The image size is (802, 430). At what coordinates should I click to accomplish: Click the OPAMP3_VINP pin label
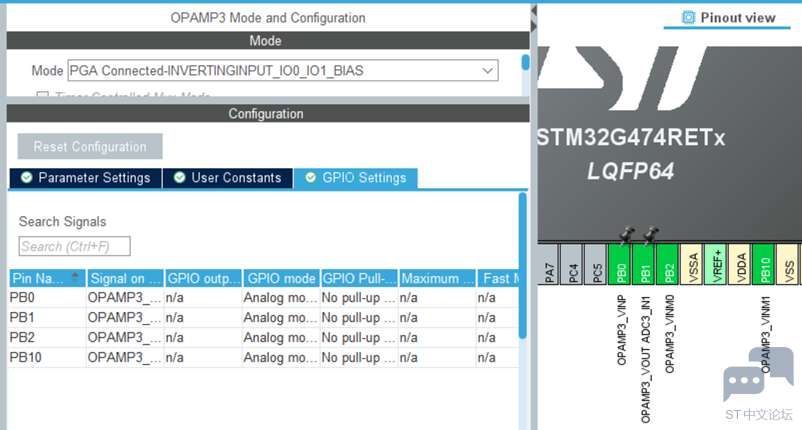click(621, 330)
